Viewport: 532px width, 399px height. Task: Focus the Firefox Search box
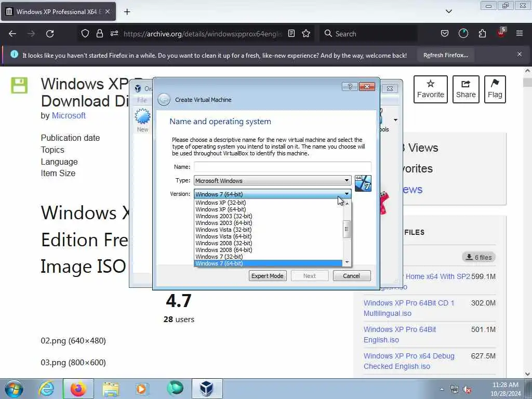pos(368,34)
